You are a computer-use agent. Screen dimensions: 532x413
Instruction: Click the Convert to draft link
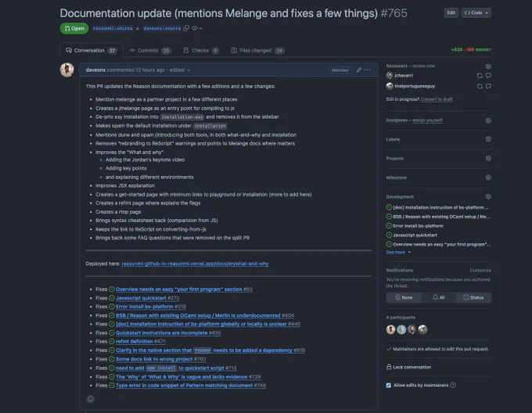pos(437,99)
